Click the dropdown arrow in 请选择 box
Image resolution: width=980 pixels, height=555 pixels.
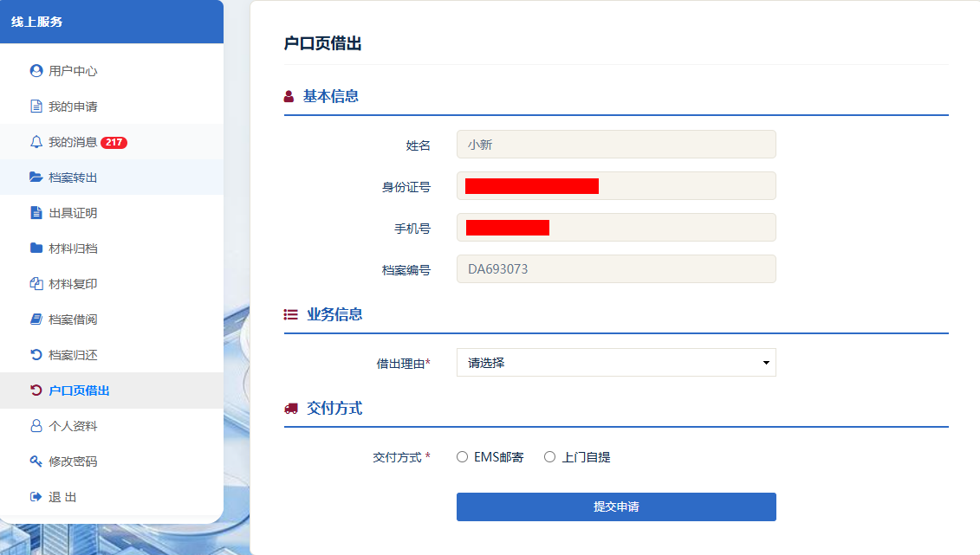point(766,363)
